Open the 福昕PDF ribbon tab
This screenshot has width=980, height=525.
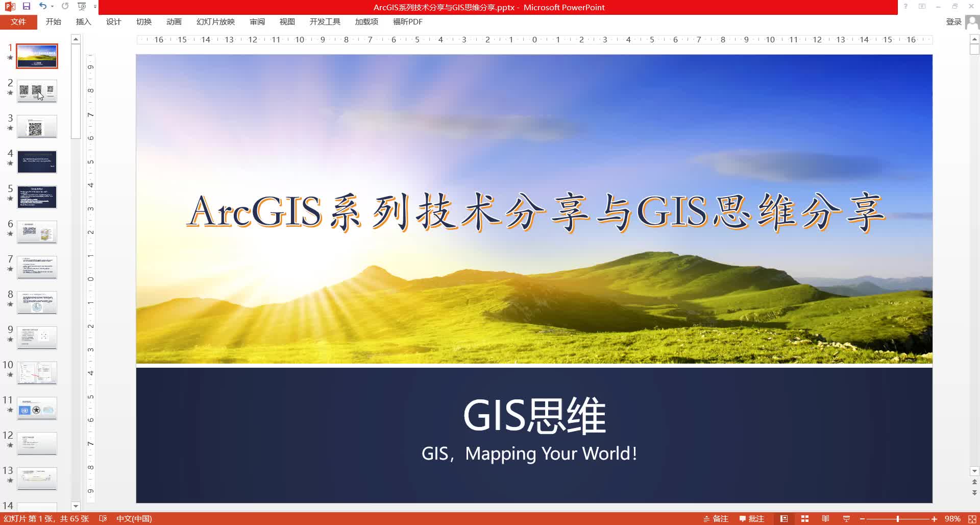click(x=407, y=22)
